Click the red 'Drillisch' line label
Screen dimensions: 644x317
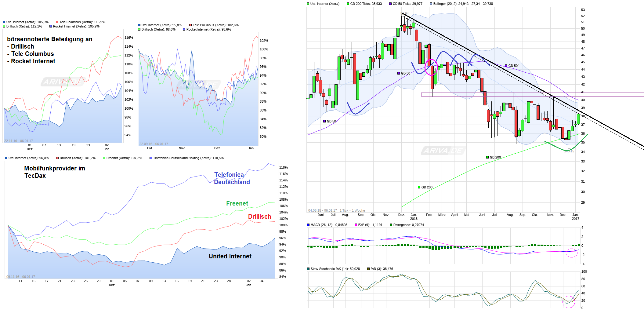point(259,217)
